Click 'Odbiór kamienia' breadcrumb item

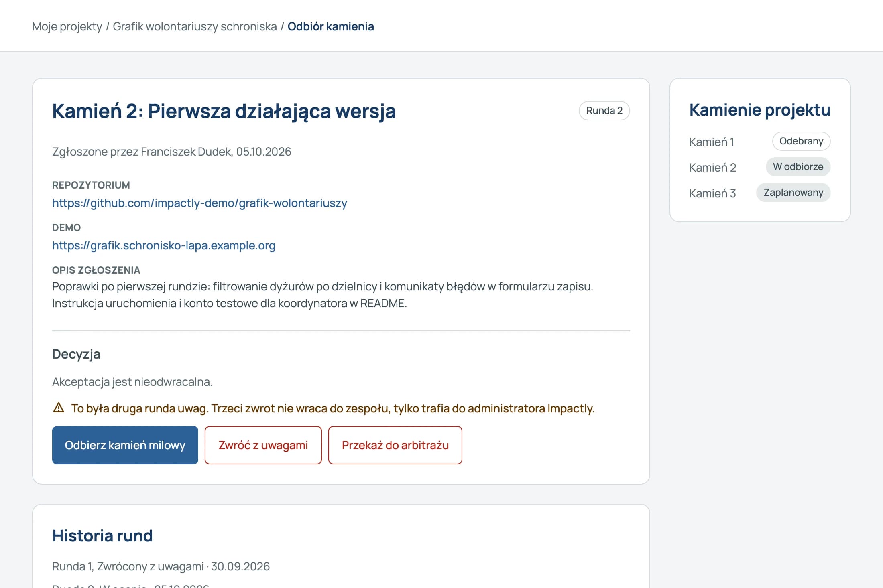coord(331,26)
